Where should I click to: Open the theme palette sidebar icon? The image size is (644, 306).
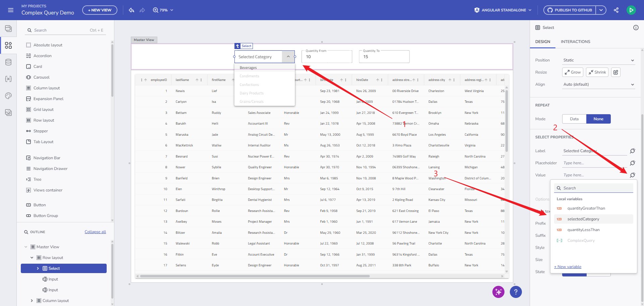tap(8, 96)
